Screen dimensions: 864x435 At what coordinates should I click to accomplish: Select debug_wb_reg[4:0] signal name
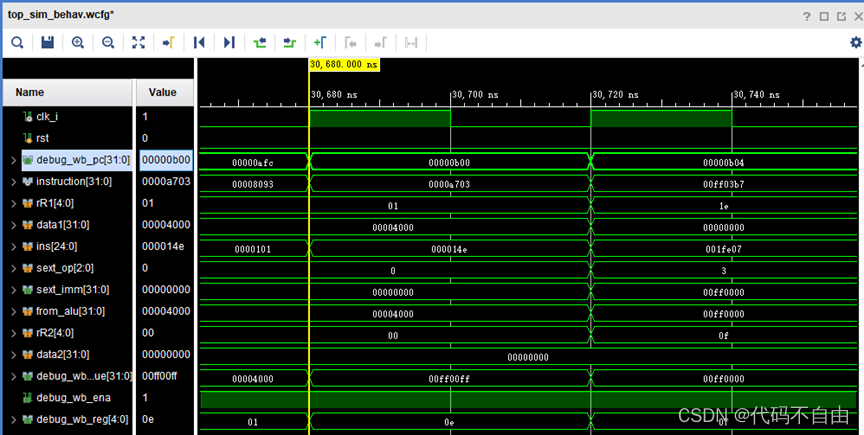[82, 420]
